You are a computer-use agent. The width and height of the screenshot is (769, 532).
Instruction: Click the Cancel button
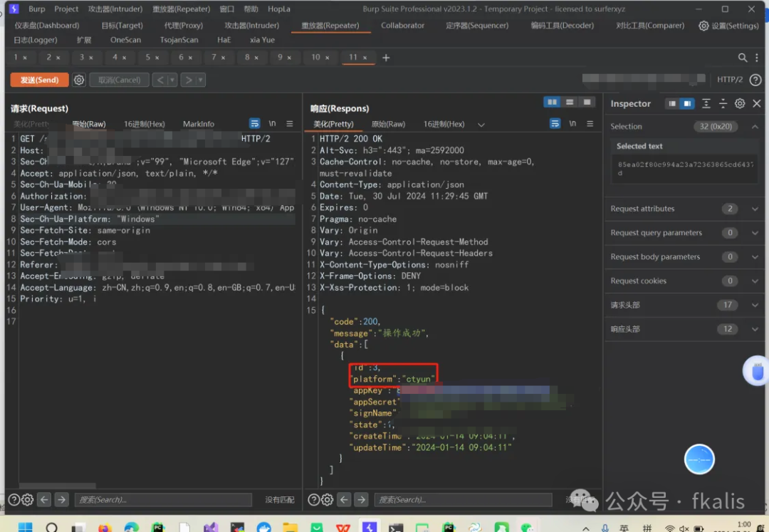[119, 80]
